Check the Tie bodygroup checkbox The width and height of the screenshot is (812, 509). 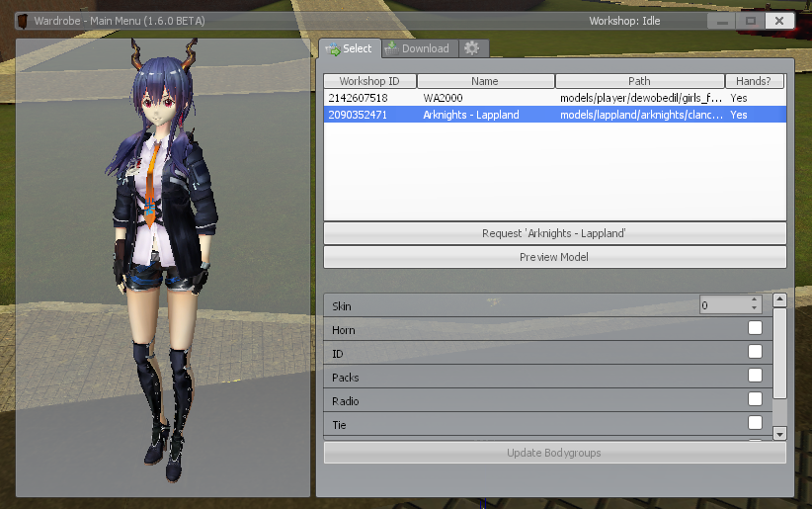tap(755, 422)
